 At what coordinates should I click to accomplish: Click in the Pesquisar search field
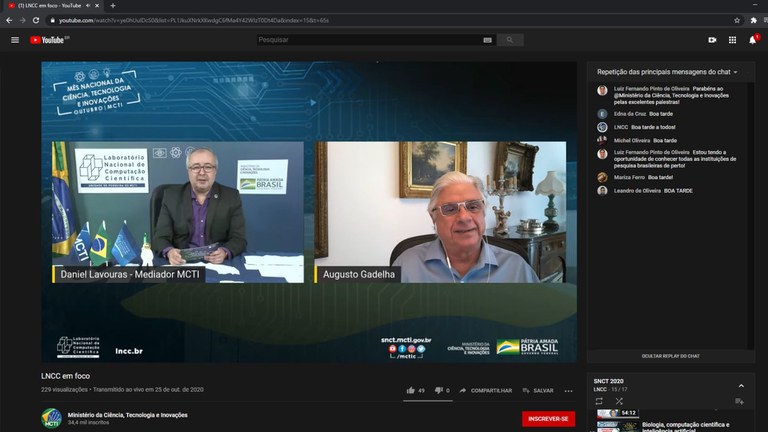tap(370, 40)
